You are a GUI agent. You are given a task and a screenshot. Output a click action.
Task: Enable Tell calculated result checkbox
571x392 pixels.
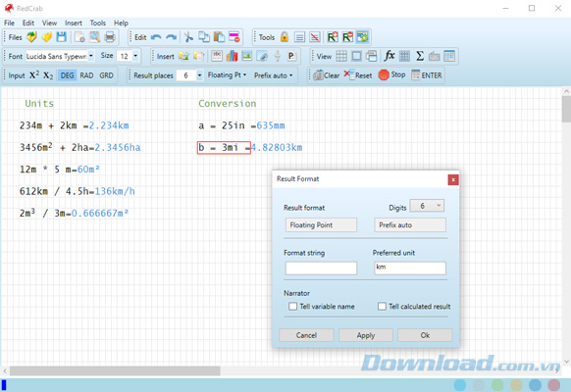click(x=382, y=306)
